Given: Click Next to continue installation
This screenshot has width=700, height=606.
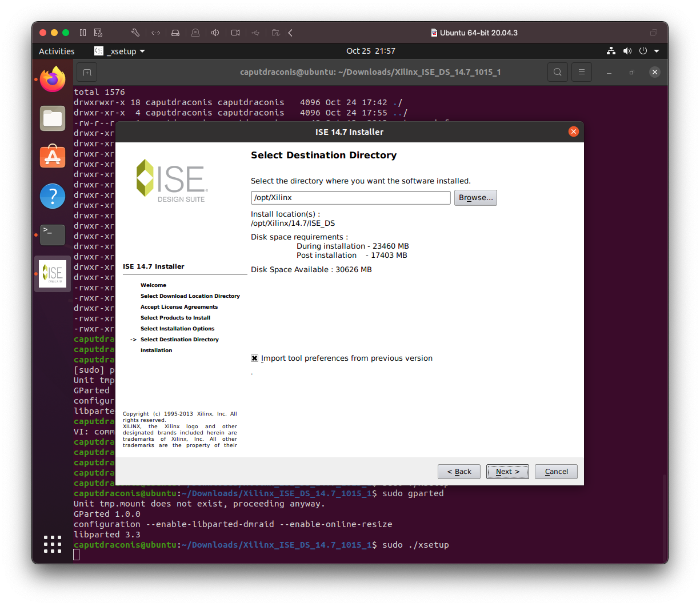Looking at the screenshot, I should [x=507, y=472].
